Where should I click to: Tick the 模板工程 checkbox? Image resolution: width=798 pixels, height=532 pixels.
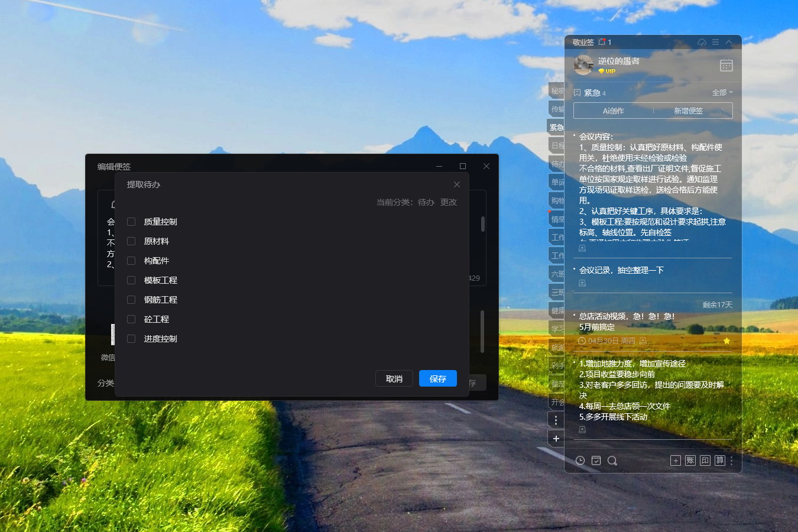point(131,280)
